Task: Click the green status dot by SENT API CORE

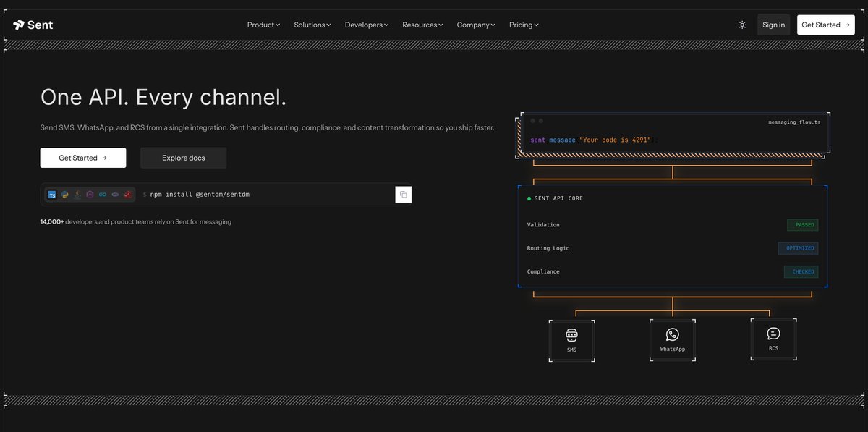Action: pyautogui.click(x=529, y=198)
